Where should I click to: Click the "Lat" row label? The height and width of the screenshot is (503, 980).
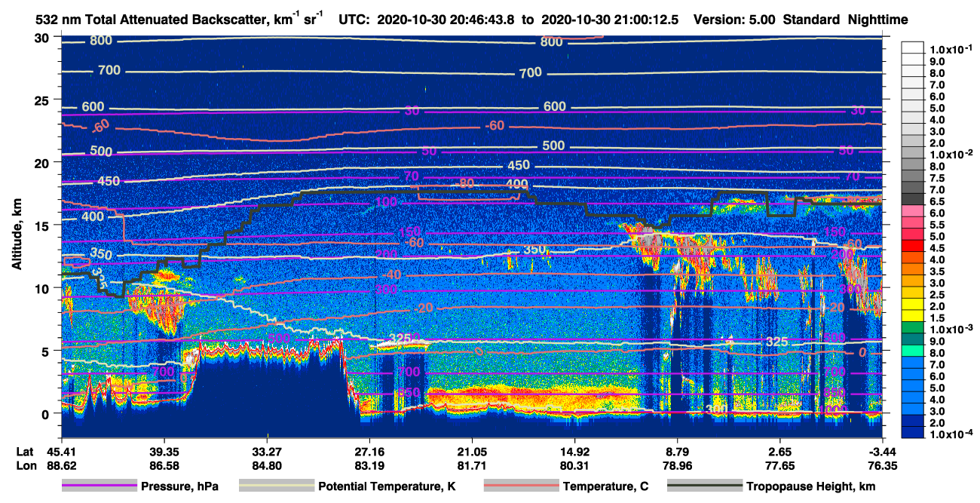(x=26, y=451)
